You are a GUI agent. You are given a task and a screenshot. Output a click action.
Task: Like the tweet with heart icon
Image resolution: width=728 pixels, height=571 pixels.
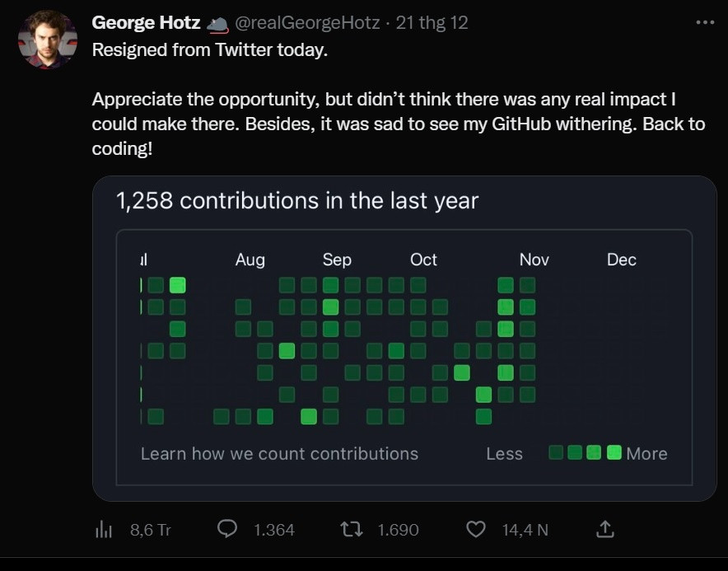[x=476, y=529]
